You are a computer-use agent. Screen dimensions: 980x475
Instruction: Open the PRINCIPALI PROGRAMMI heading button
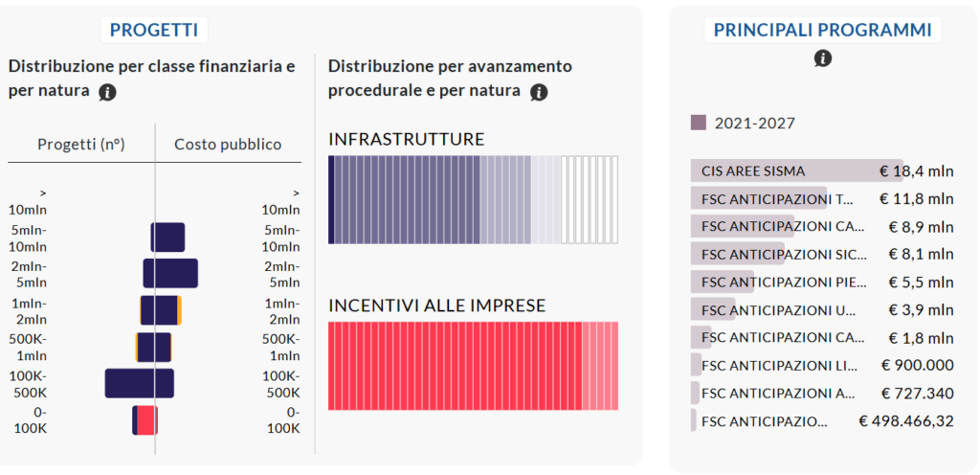823,30
